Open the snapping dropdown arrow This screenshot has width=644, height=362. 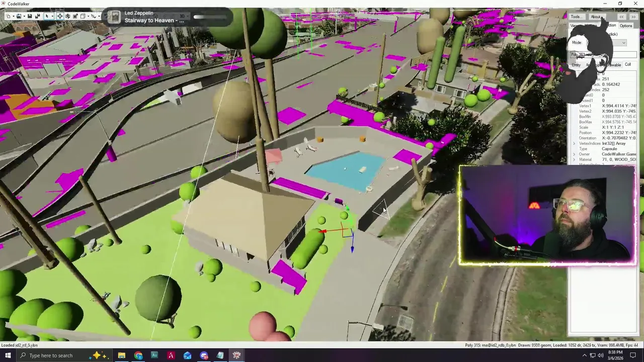point(99,16)
